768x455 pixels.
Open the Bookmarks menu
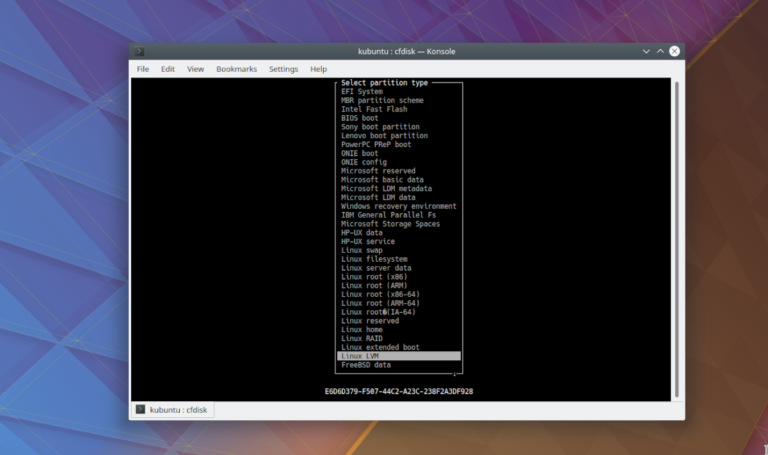tap(236, 69)
